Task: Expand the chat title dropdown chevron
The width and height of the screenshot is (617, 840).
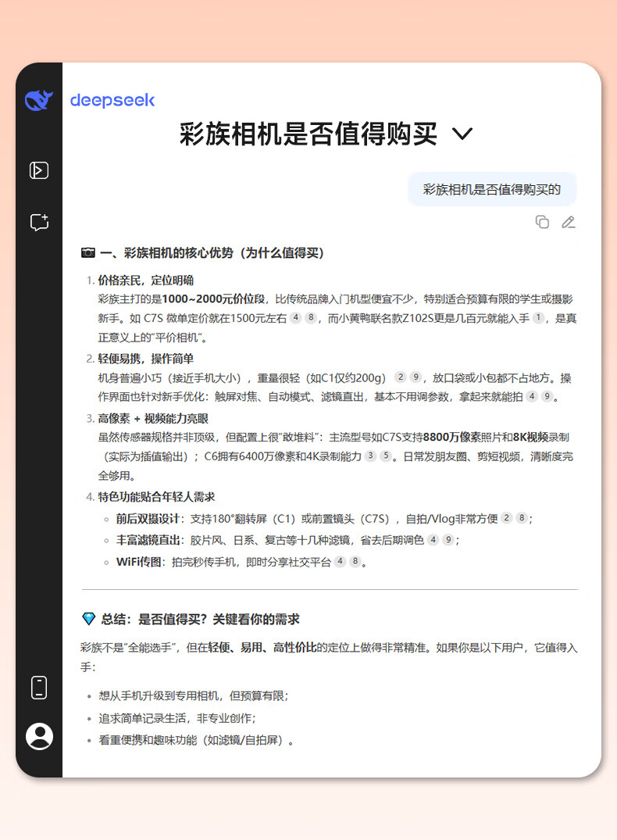Action: click(462, 134)
